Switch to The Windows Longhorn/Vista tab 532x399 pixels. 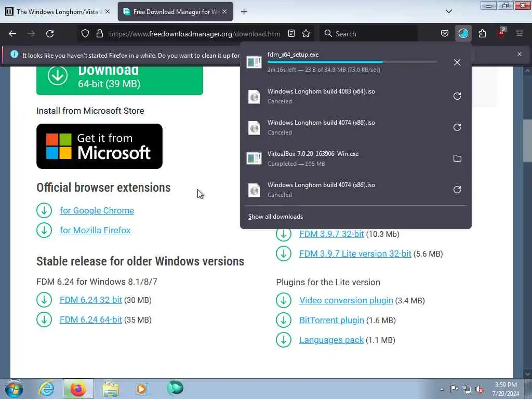tap(58, 11)
